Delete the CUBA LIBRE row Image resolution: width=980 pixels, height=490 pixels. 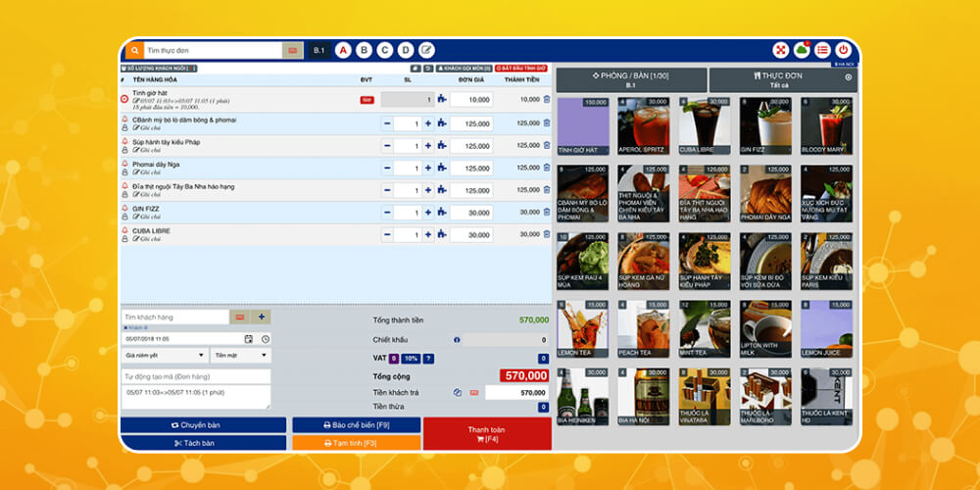click(547, 234)
